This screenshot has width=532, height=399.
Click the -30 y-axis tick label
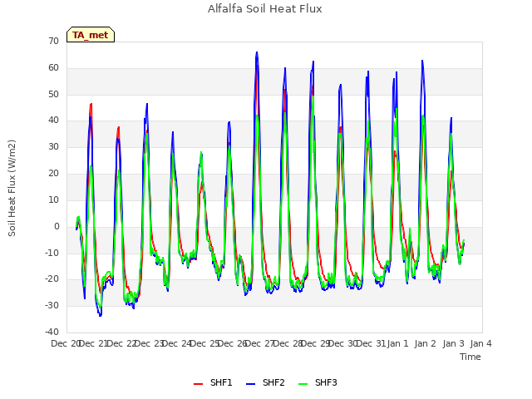click(x=52, y=305)
